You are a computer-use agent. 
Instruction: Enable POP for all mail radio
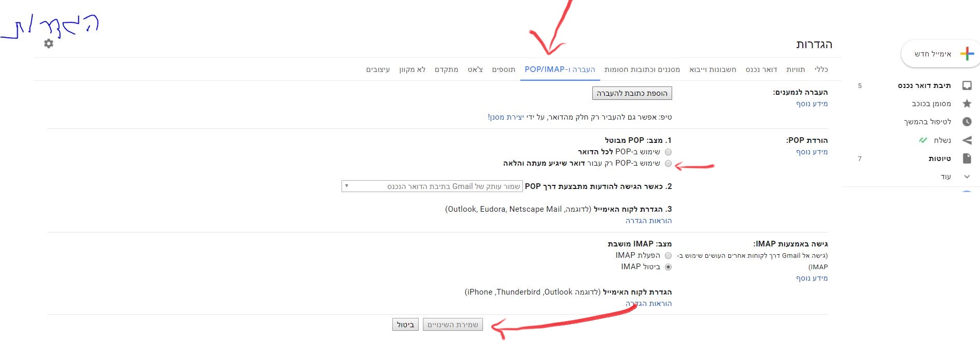669,152
